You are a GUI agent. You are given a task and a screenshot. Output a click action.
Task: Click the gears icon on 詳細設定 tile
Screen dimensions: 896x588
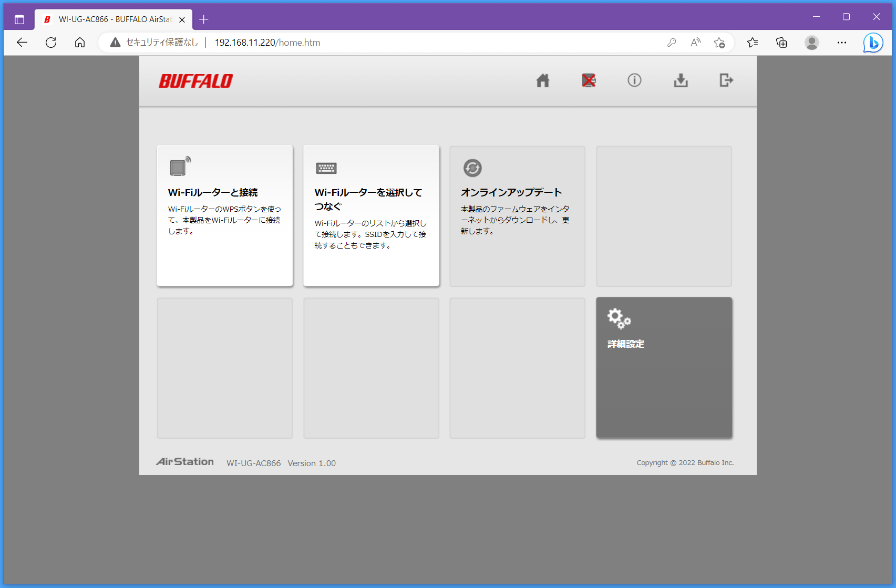tap(619, 318)
